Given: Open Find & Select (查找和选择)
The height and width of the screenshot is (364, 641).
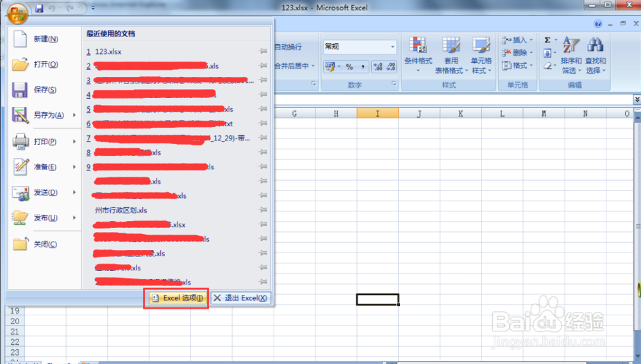Looking at the screenshot, I should point(595,55).
